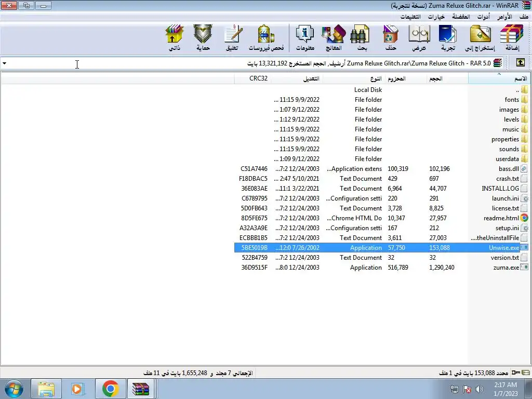532x399 pixels.
Task: Click the size value 1,290,240
Action: [442, 268]
